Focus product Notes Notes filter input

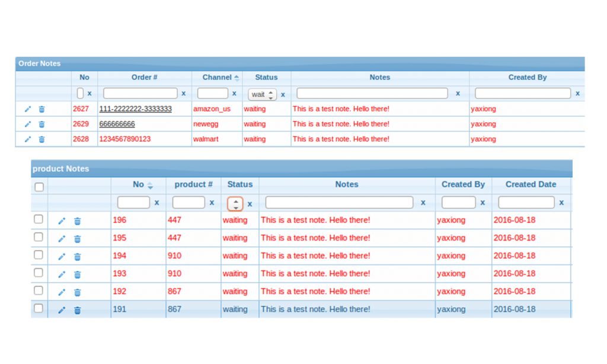[x=339, y=203]
